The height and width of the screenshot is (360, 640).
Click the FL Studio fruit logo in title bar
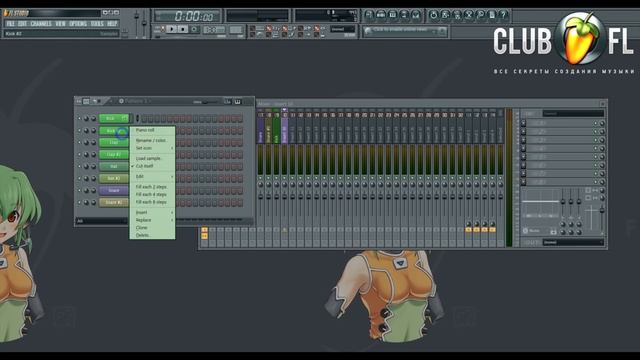point(6,13)
